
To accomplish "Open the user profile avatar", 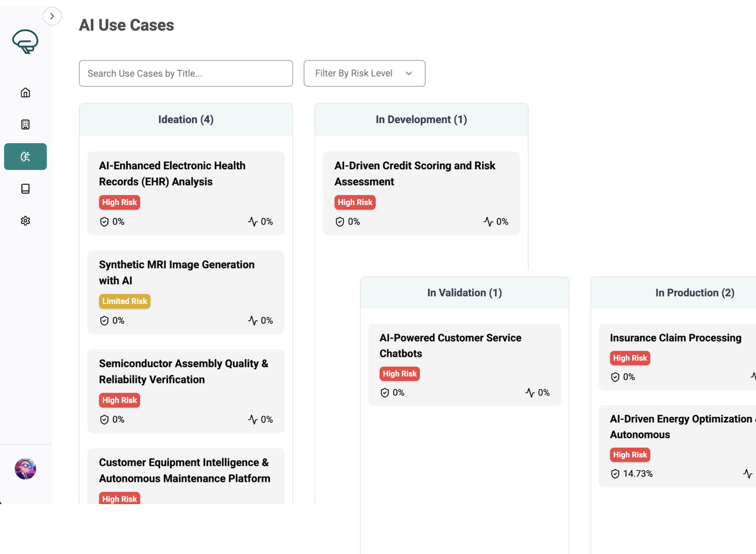I will [25, 469].
